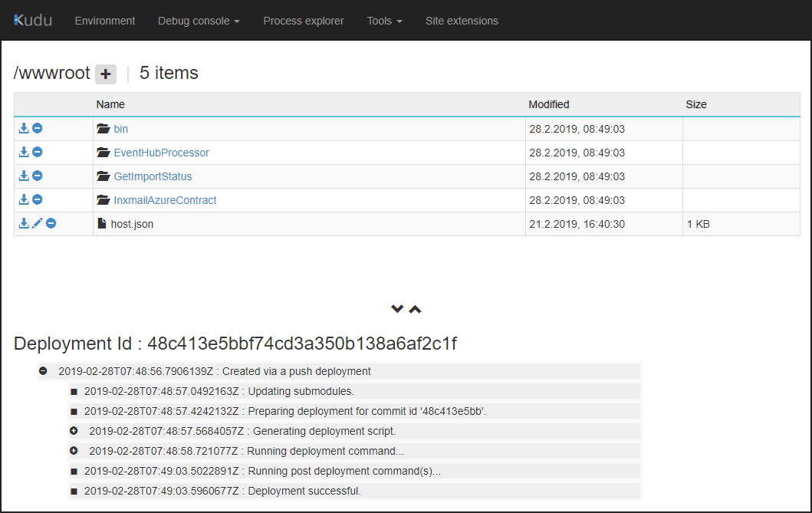Open the EventHubProcessor folder link
This screenshot has height=513, width=812.
pyautogui.click(x=162, y=153)
